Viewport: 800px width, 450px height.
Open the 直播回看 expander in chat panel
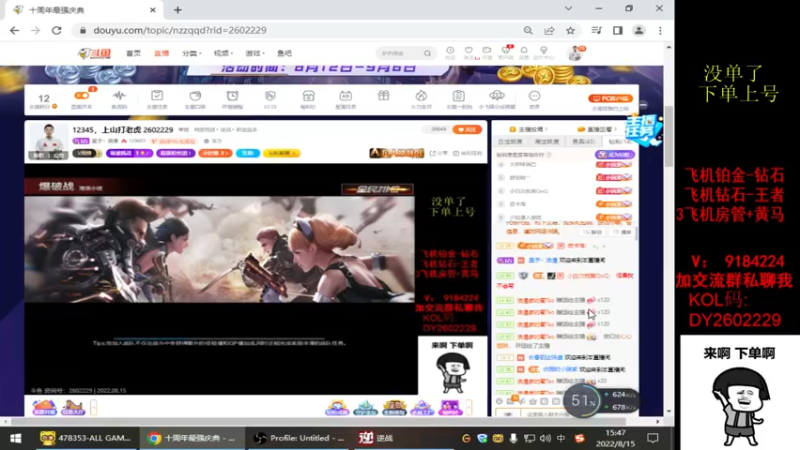click(x=596, y=129)
